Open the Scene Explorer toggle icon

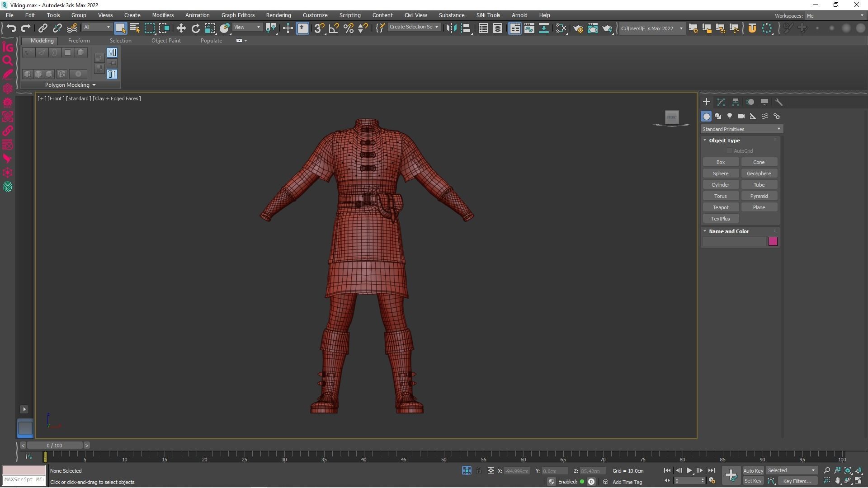[x=483, y=28]
